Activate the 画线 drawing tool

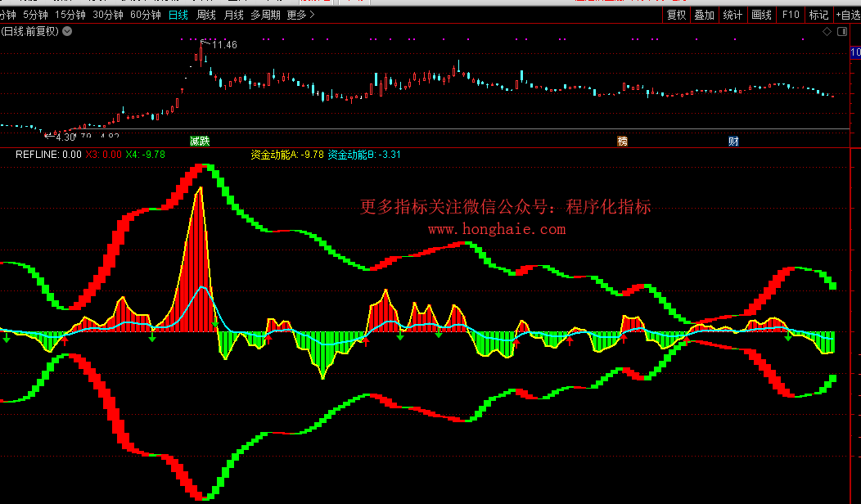pyautogui.click(x=761, y=15)
